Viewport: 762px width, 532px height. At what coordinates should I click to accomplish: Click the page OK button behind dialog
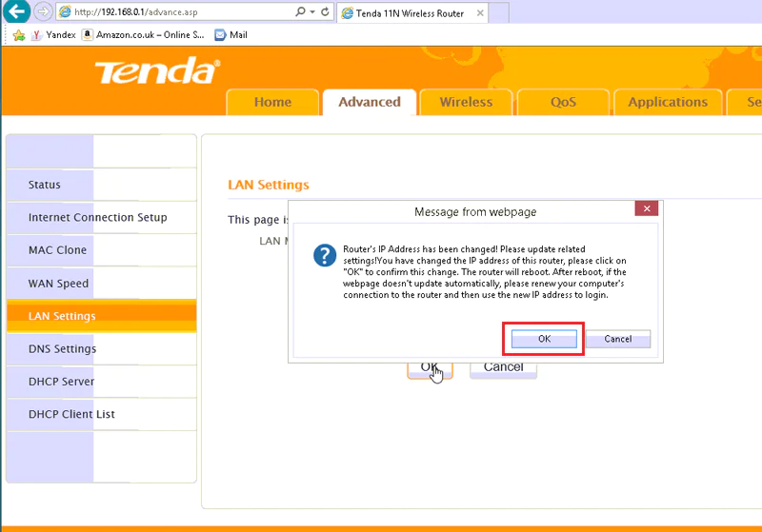[430, 370]
